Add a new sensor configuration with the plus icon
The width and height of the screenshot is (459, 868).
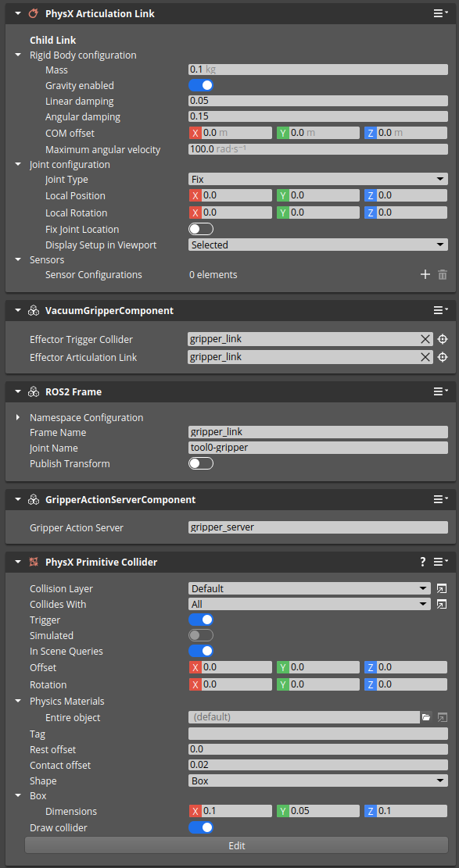click(x=425, y=274)
